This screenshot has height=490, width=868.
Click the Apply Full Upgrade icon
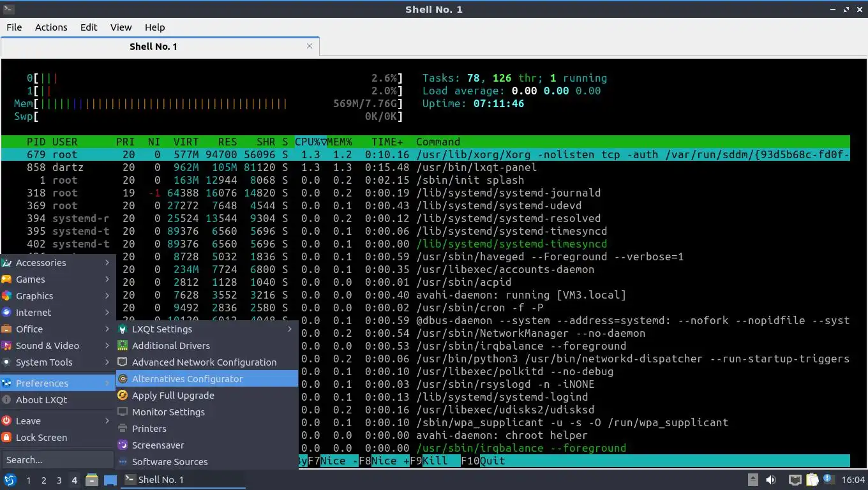(x=123, y=396)
